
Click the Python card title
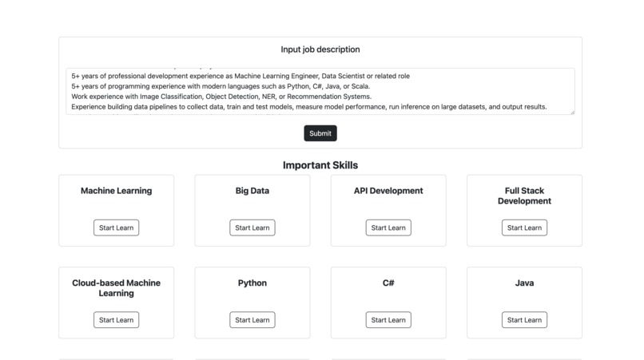click(x=252, y=283)
